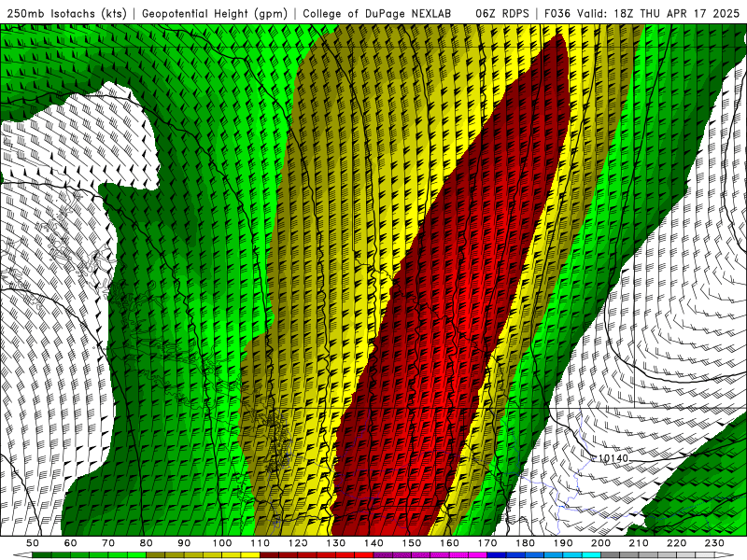The image size is (747, 560).
Task: Click the 230 value on the legend scale
Action: (x=714, y=543)
